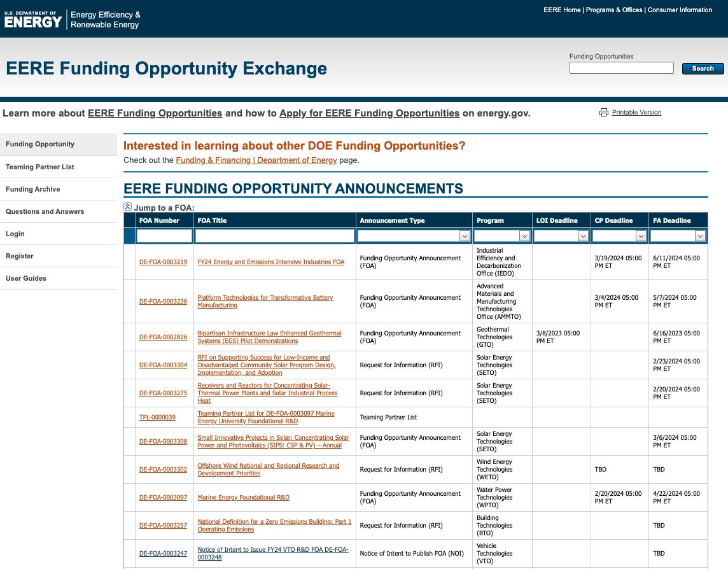The width and height of the screenshot is (728, 569).
Task: Open the FA Deadline filter dropdown
Action: (x=700, y=236)
